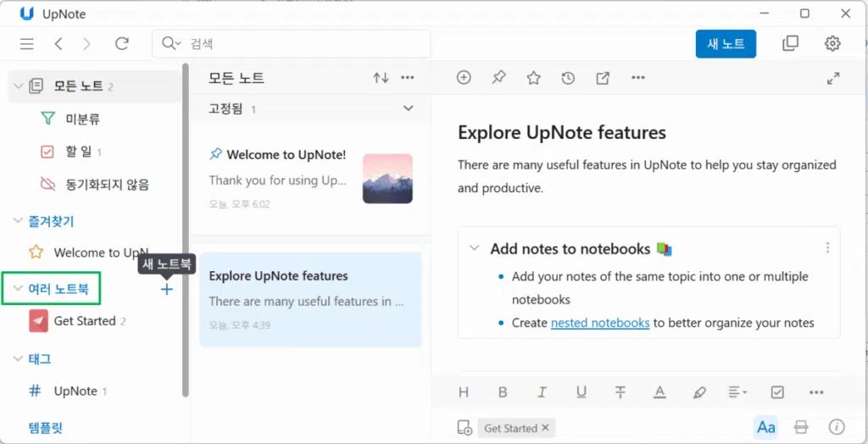Toggle italic formatting

point(542,392)
